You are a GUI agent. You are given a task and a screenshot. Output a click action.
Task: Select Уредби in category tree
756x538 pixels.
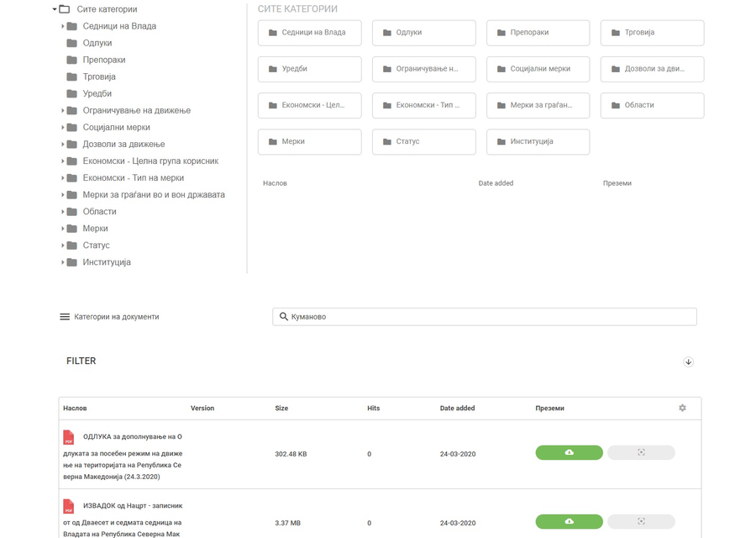pos(97,93)
